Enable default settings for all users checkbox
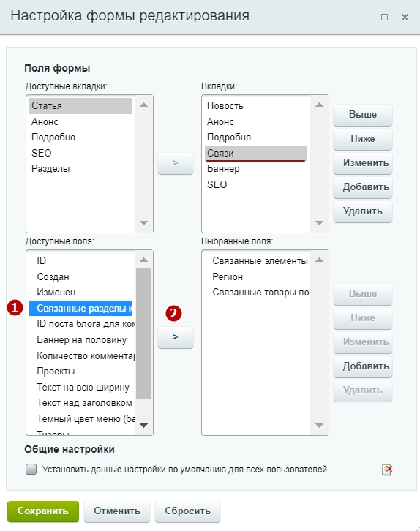The image size is (420, 531). [31, 470]
